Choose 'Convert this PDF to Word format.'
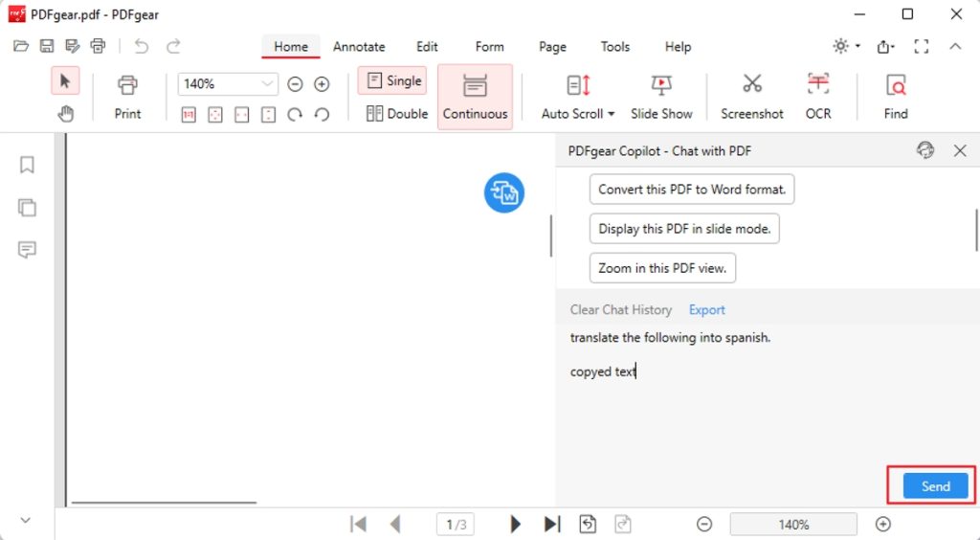This screenshot has height=540, width=980. coord(692,190)
